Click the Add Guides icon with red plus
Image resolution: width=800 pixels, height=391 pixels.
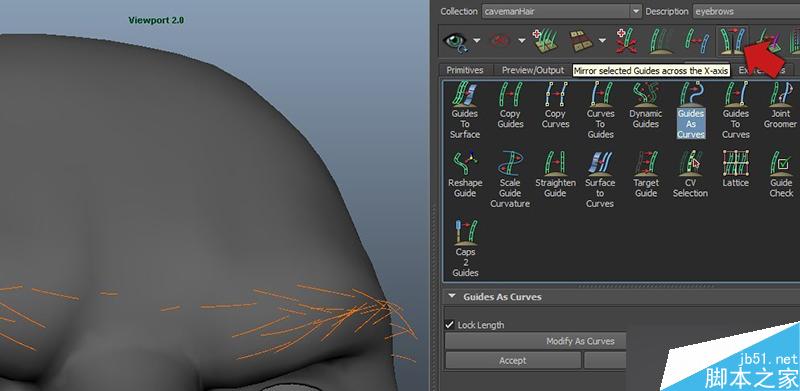coord(626,40)
